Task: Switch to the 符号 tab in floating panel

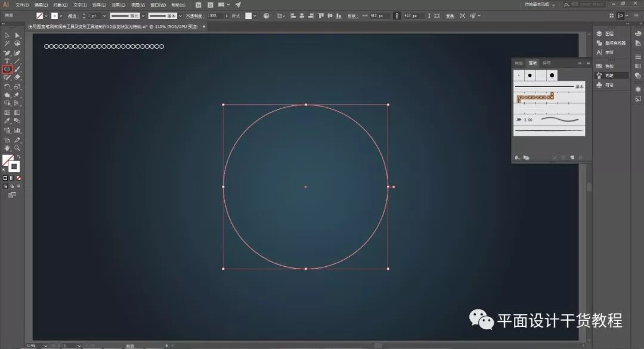Action: (547, 63)
